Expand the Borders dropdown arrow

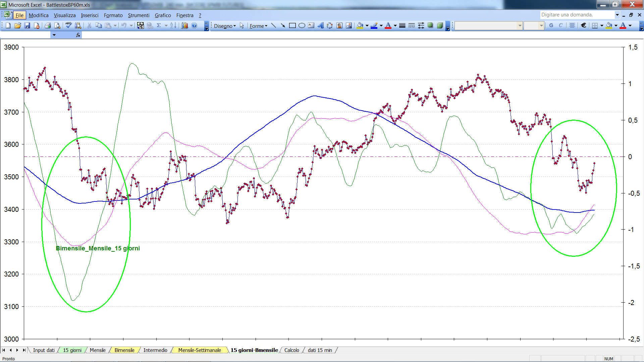click(602, 25)
